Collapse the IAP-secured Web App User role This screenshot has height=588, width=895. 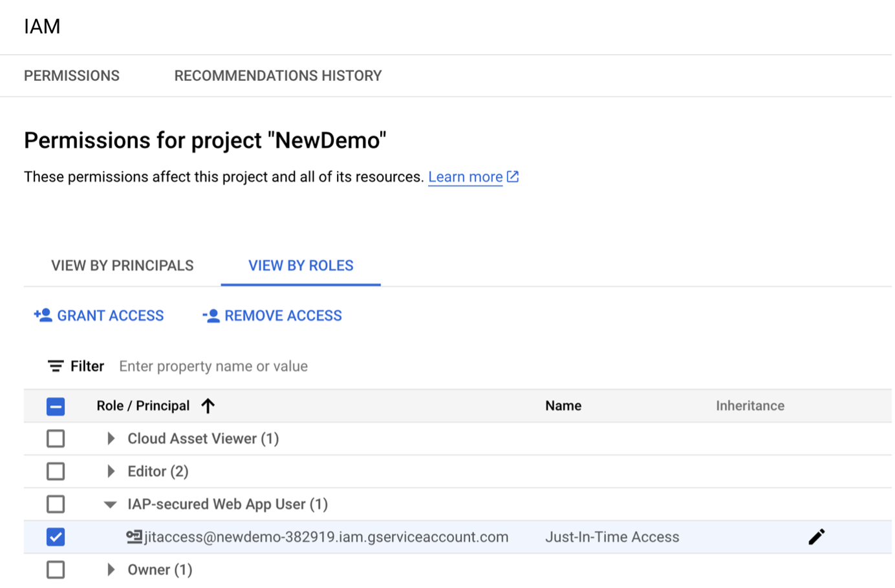point(111,505)
